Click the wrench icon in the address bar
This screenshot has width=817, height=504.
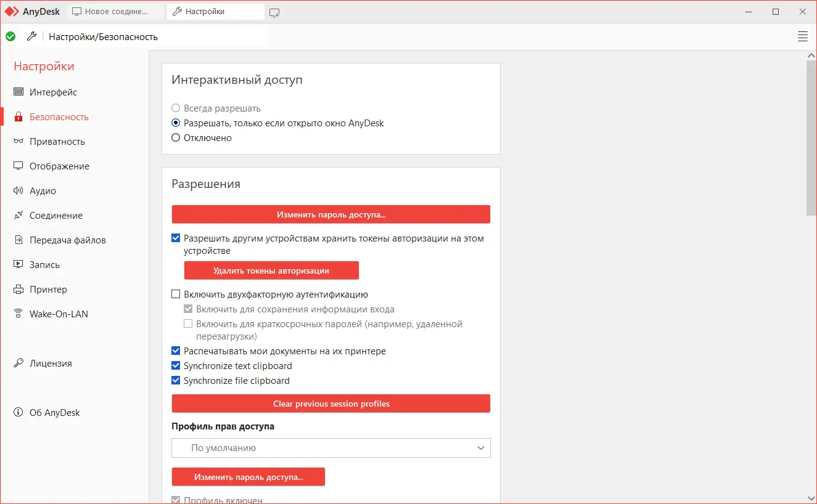tap(31, 36)
